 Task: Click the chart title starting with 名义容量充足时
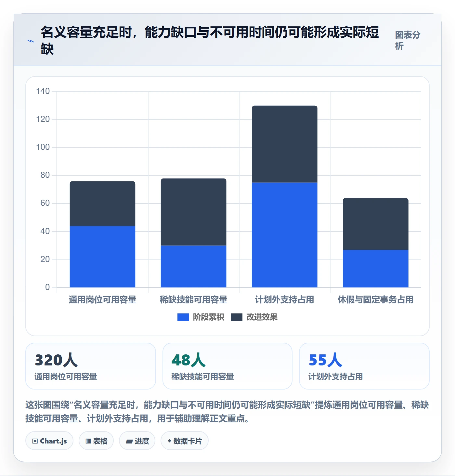click(210, 41)
